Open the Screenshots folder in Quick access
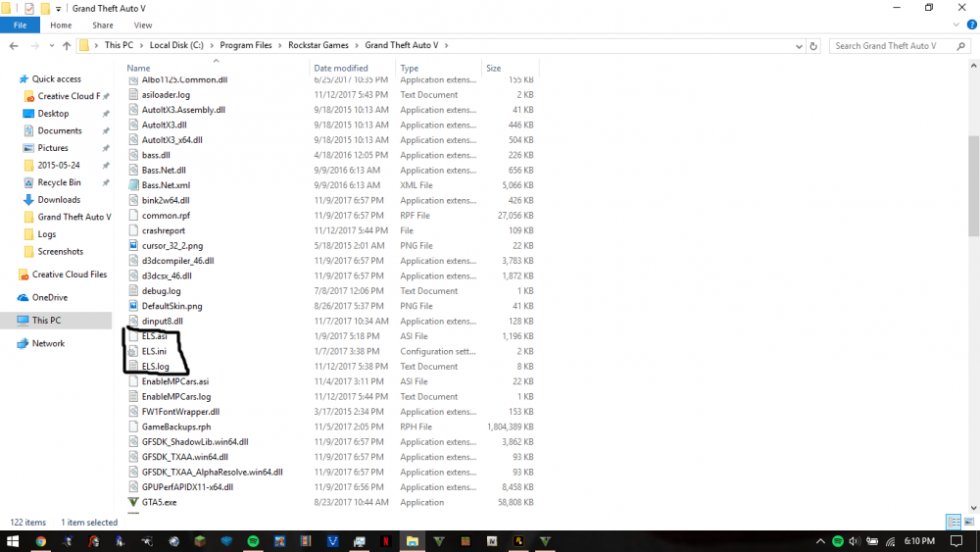Viewport: 980px width, 552px height. 60,251
